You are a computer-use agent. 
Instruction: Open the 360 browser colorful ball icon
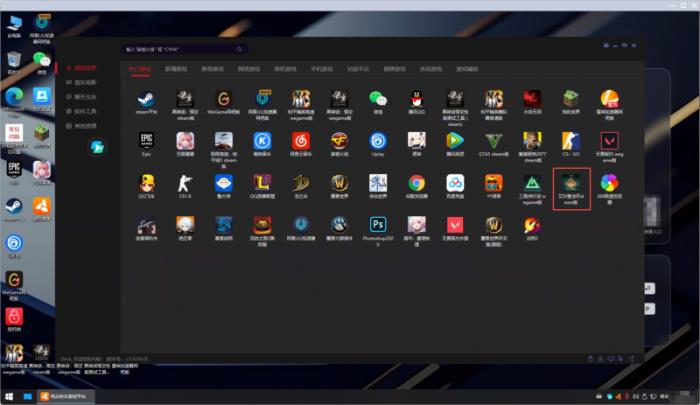click(x=609, y=183)
